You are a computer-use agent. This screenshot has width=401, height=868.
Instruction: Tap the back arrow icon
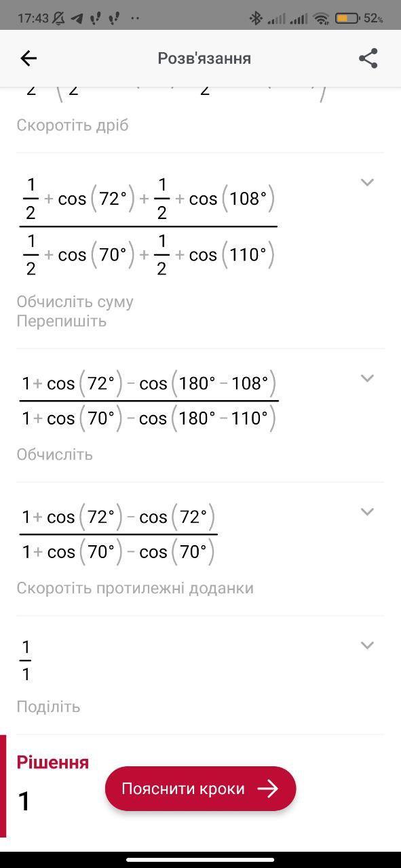pos(28,58)
